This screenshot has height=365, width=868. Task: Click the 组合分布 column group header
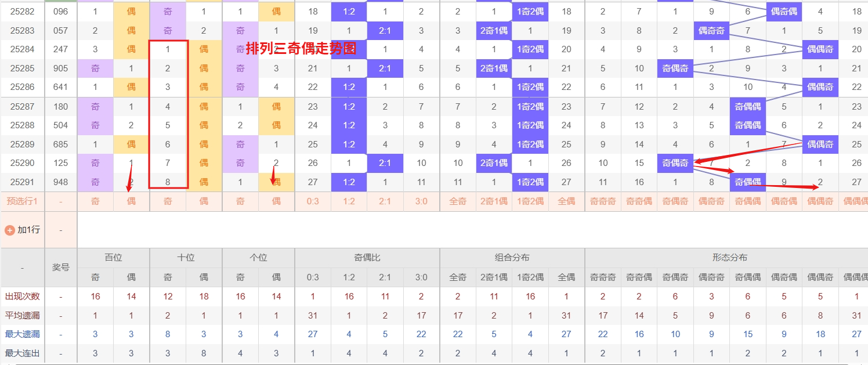[x=512, y=258]
